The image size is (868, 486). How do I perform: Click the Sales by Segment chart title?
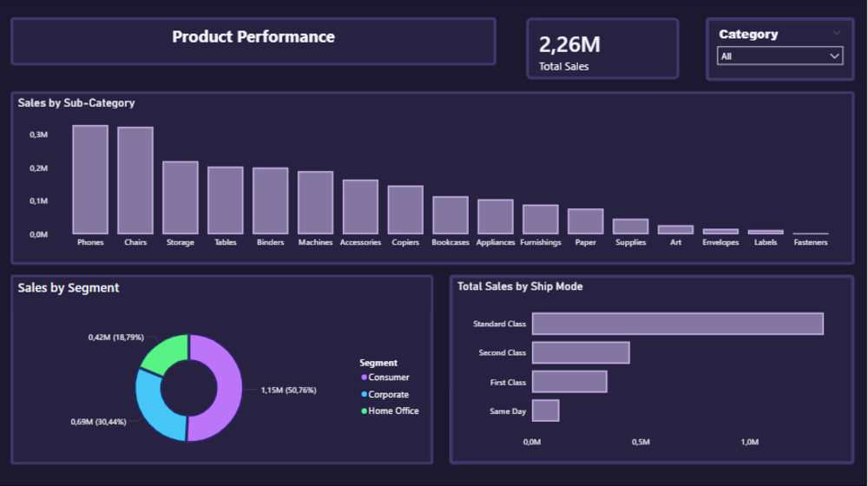(x=68, y=288)
